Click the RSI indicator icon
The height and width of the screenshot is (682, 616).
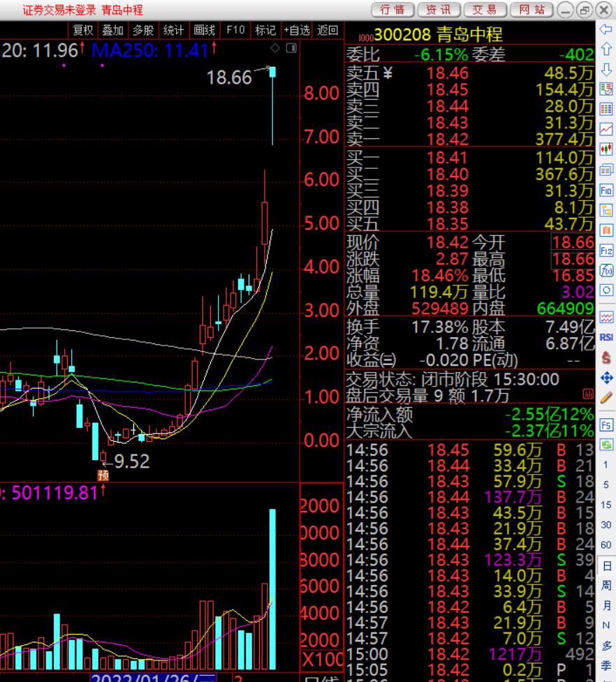606,337
